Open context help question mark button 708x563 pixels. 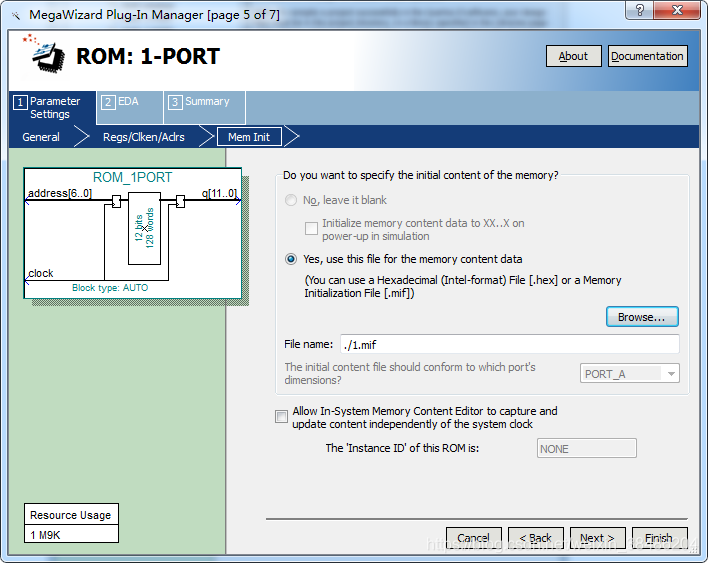click(639, 10)
